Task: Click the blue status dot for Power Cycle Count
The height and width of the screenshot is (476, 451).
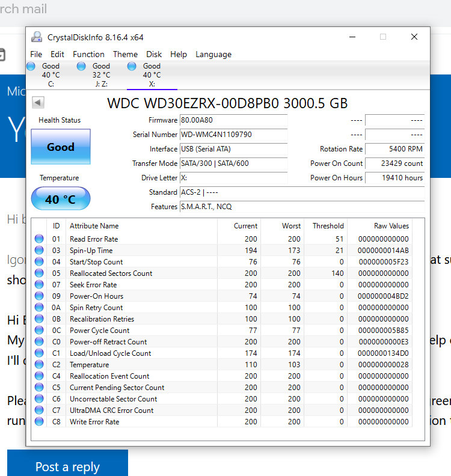Action: 39,330
